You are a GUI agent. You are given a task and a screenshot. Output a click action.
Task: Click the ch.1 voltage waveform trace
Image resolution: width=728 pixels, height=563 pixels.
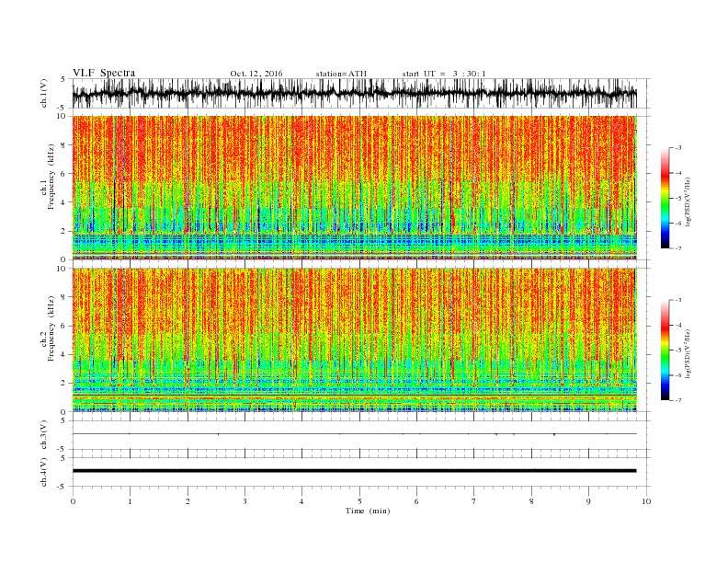click(354, 93)
